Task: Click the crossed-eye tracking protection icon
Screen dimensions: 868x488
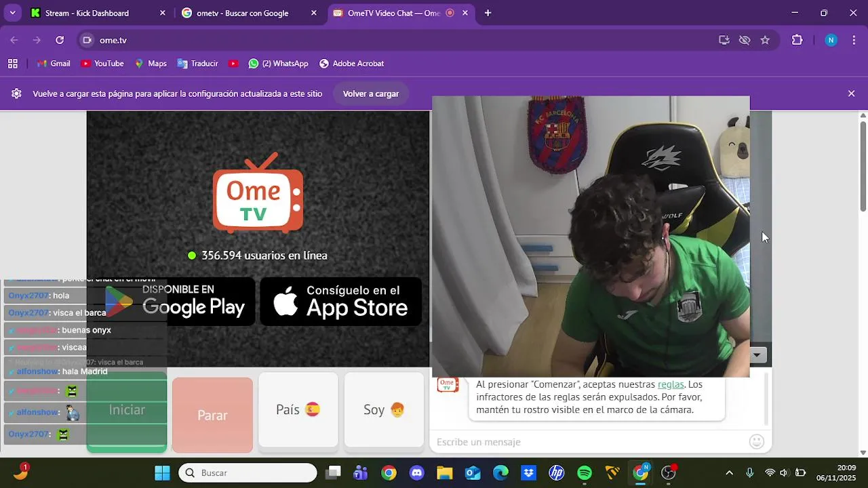Action: pyautogui.click(x=745, y=40)
